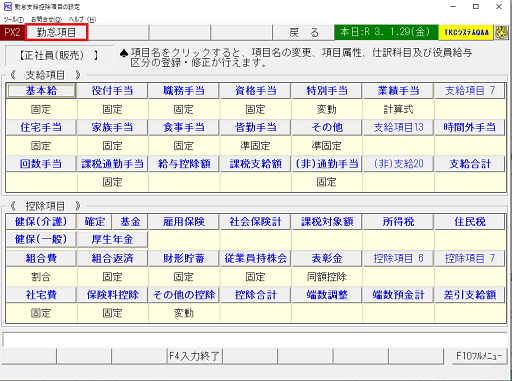This screenshot has height=381, width=512.
Task: Switch to the 勤怠項目 tab
Action: click(56, 32)
